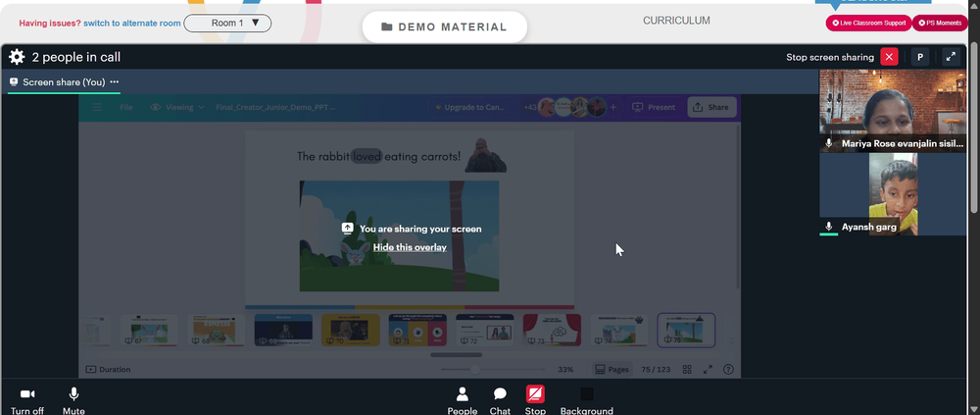Click 2 people in call text
Viewport: 980px width, 415px height.
76,57
